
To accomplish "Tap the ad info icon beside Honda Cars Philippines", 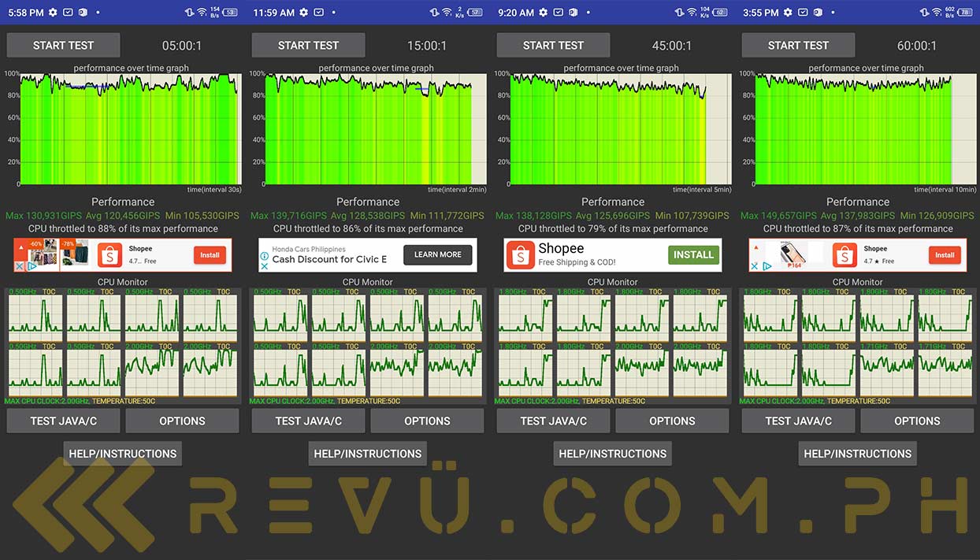I will tap(265, 255).
